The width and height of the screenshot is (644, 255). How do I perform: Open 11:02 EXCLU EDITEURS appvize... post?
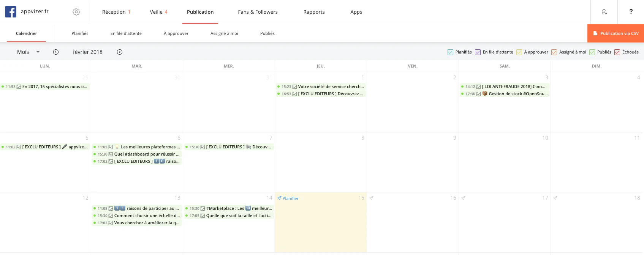pyautogui.click(x=45, y=147)
